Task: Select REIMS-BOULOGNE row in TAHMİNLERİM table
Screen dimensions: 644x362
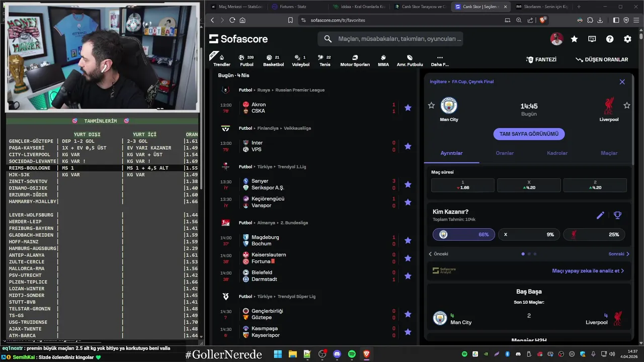Action: (103, 168)
